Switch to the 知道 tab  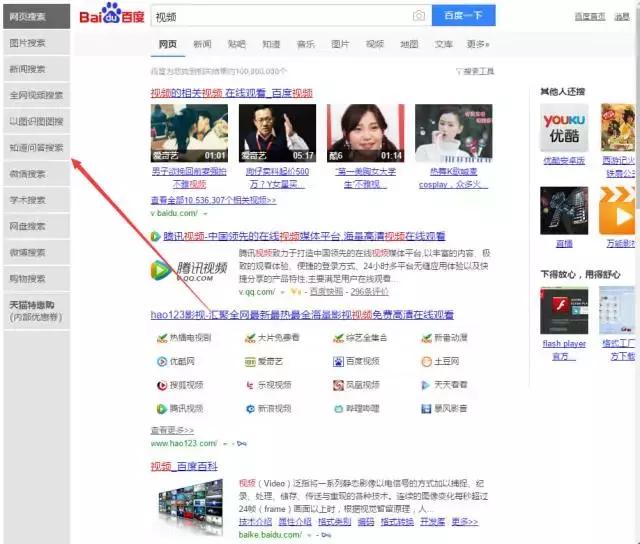(271, 44)
